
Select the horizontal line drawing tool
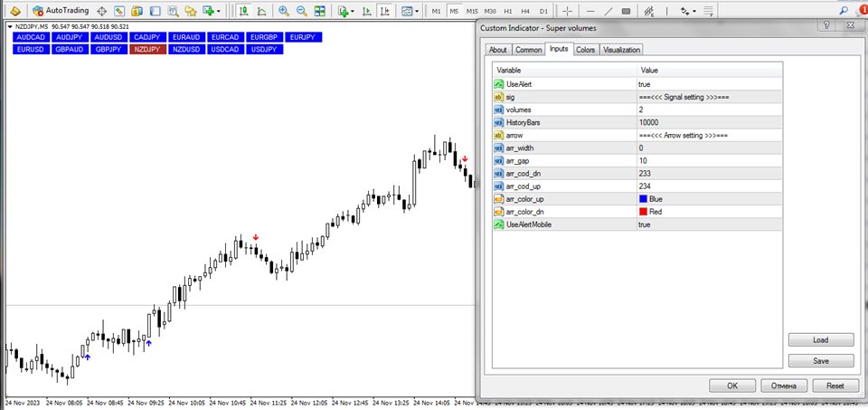(590, 11)
